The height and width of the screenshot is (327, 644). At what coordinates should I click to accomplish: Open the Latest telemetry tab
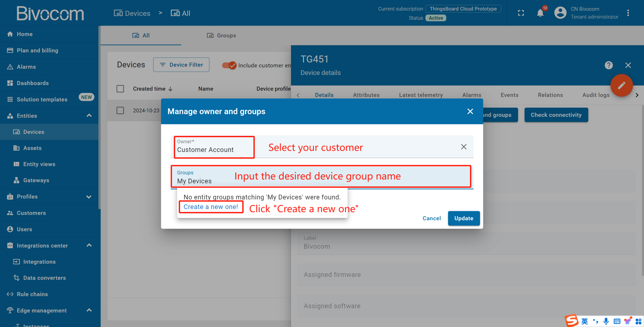(x=421, y=95)
